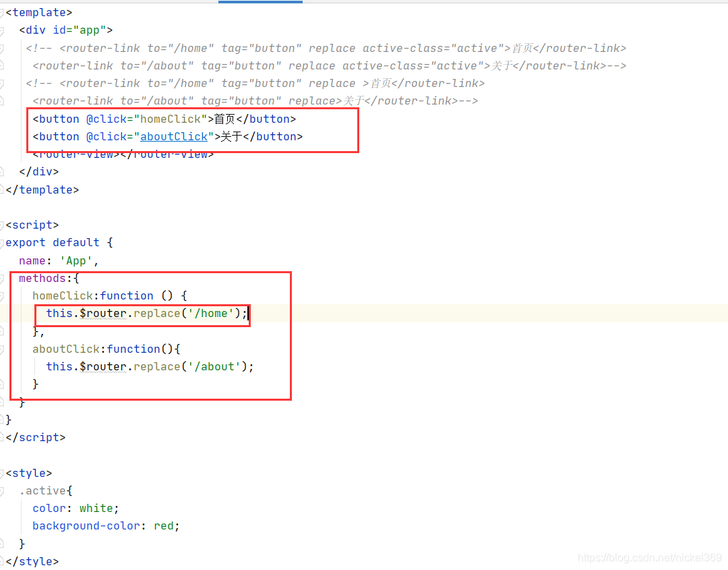Click the name: 'App' property
728x570 pixels.
pos(59,261)
